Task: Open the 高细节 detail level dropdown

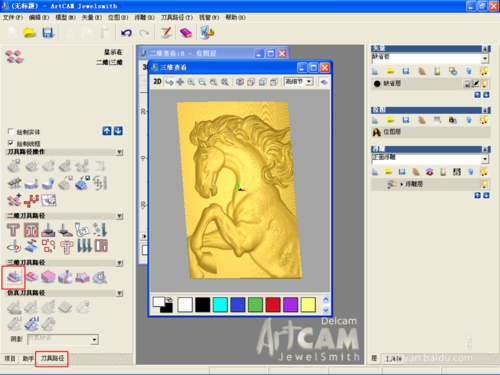Action: pyautogui.click(x=309, y=82)
